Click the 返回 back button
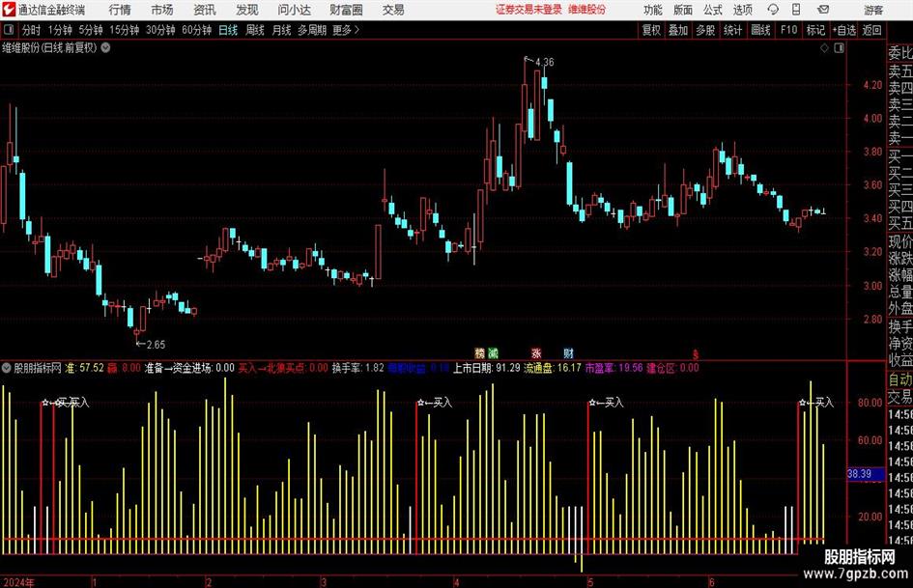 pos(871,30)
